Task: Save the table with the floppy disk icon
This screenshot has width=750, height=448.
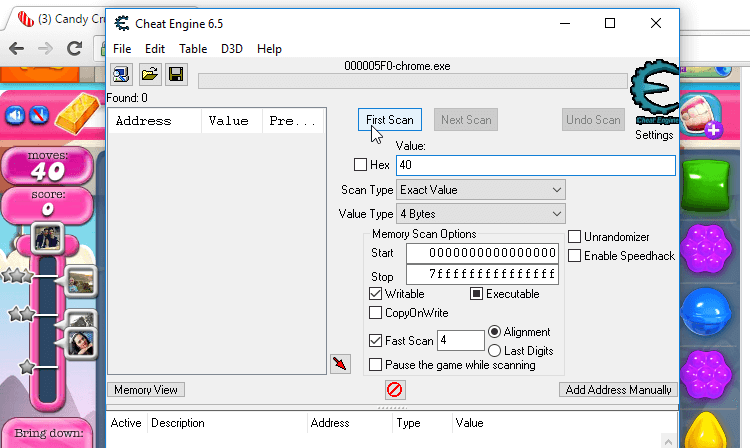Action: [176, 75]
